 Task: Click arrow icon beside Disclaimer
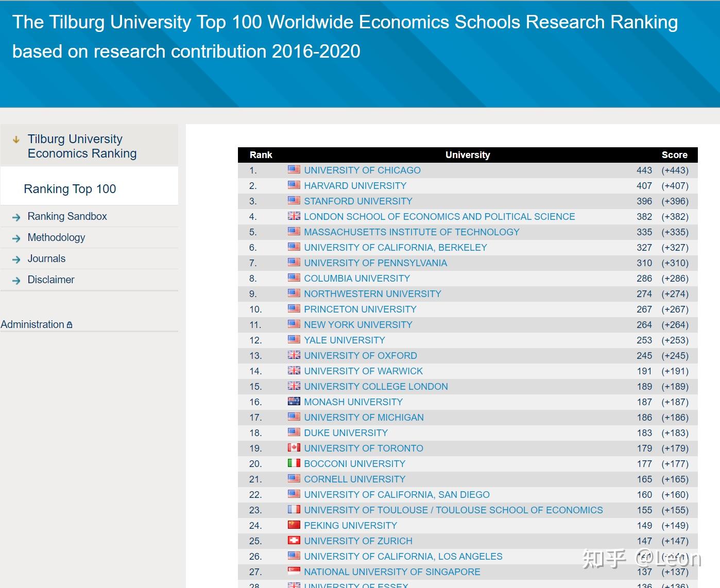coord(16,281)
